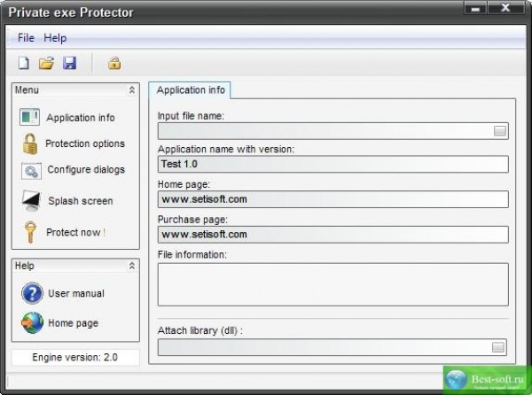Click the Protect now text link
532x395 pixels.
click(x=76, y=232)
